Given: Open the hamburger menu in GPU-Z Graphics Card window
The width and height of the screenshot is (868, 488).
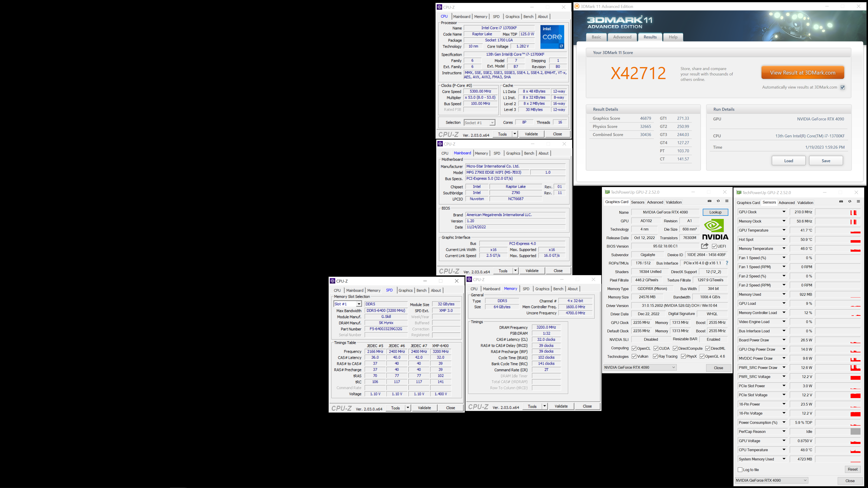Looking at the screenshot, I should click(x=727, y=201).
